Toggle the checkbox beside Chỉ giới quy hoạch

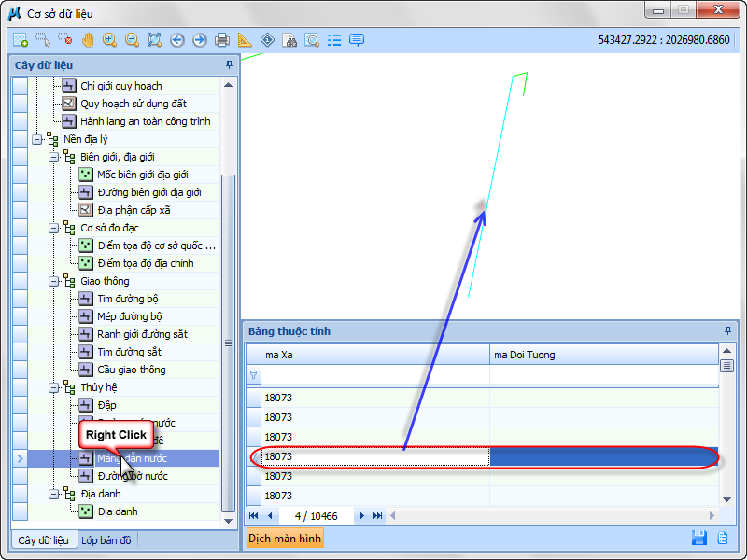point(20,86)
